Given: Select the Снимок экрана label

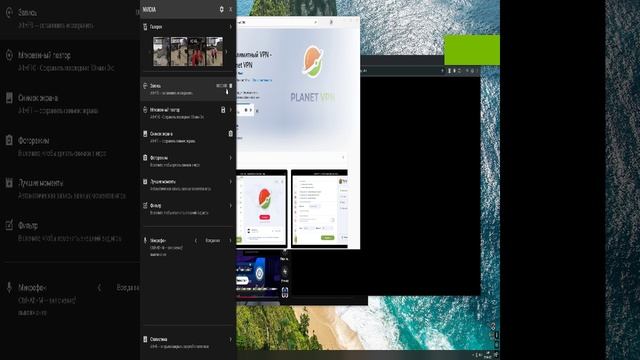Looking at the screenshot, I should point(161,134).
